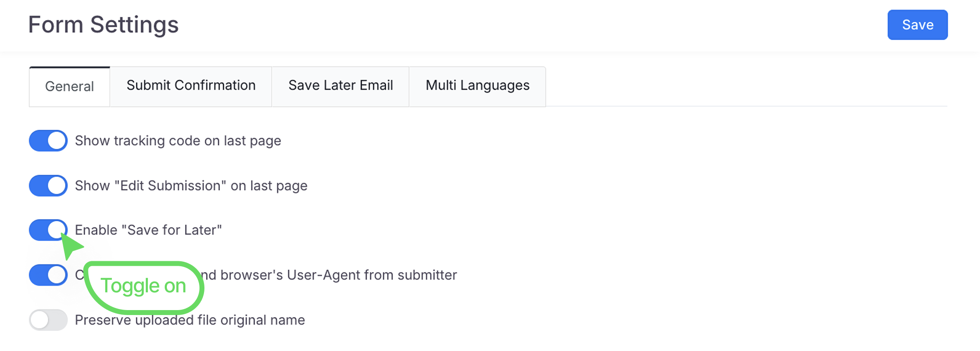
Task: Click the "Preserve uploaded file original name" label
Action: click(190, 320)
